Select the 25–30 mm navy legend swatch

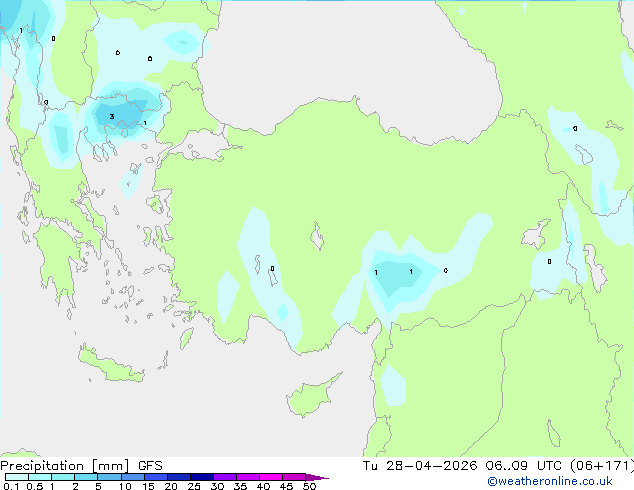pyautogui.click(x=202, y=477)
